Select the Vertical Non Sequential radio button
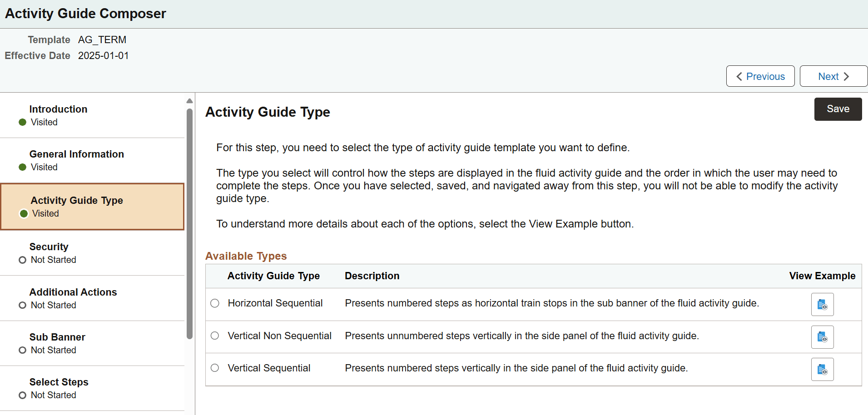The image size is (868, 415). 215,336
